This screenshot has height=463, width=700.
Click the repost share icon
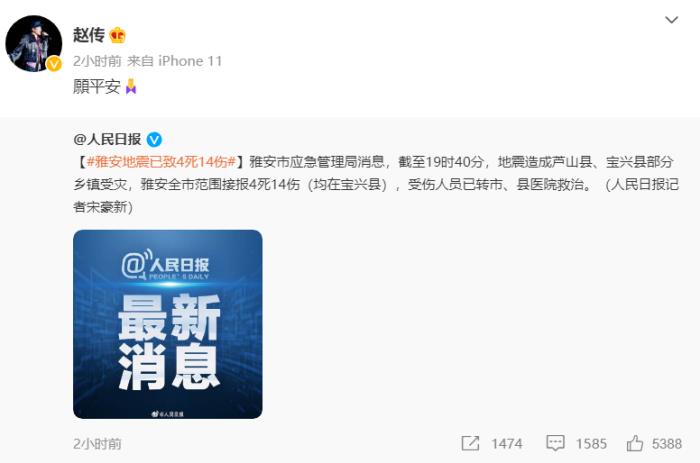point(470,443)
